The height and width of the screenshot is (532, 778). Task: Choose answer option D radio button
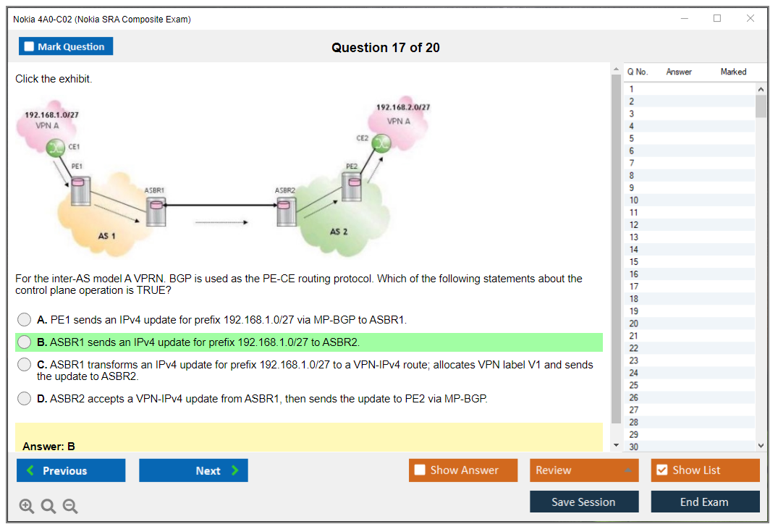(25, 399)
